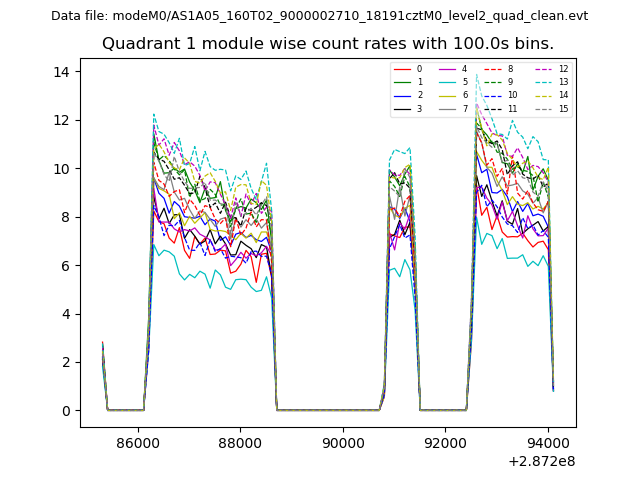
Task: Toggle the module 10 legend label
Action: (513, 95)
